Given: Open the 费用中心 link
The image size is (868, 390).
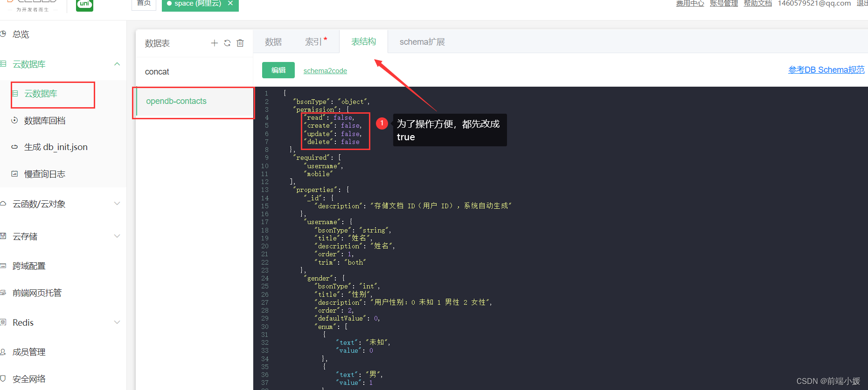Looking at the screenshot, I should click(690, 3).
